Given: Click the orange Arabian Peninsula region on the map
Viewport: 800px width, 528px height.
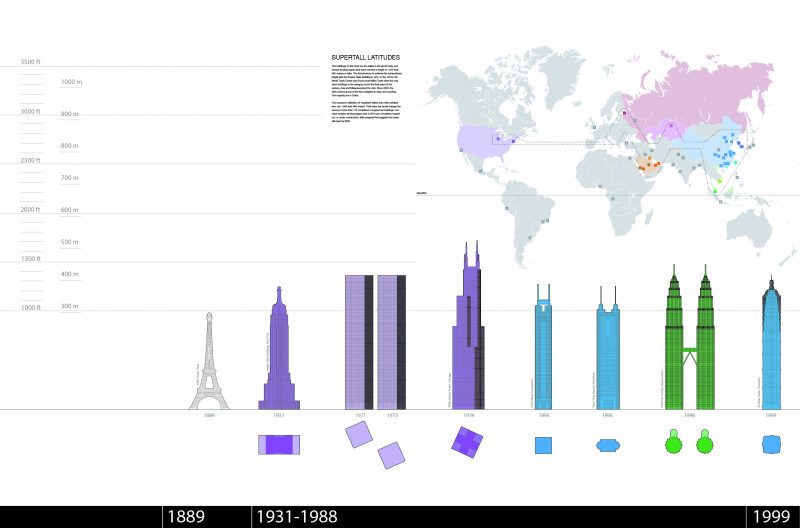Looking at the screenshot, I should coord(648,165).
